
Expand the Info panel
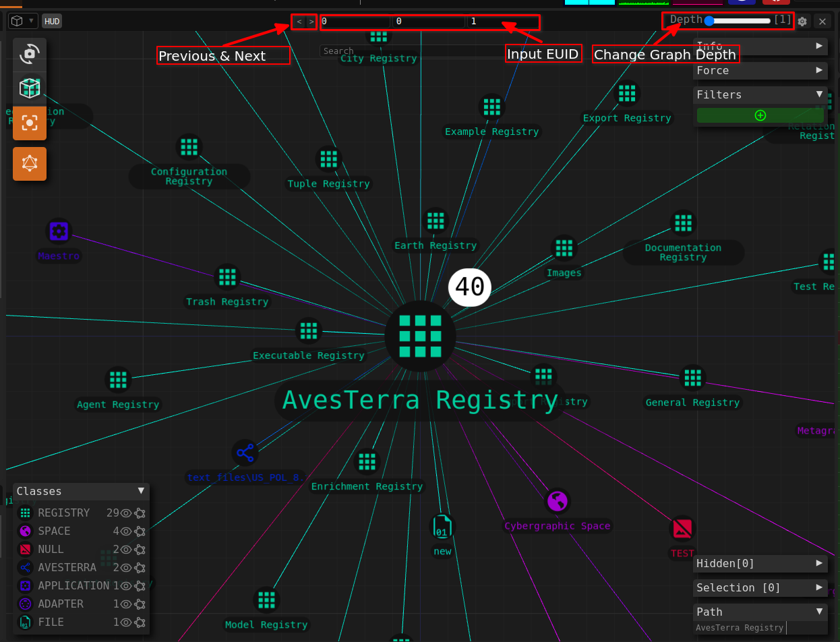click(x=760, y=46)
